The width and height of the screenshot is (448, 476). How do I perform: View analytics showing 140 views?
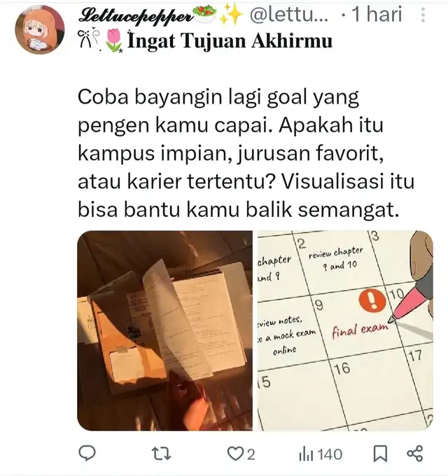coord(321,454)
